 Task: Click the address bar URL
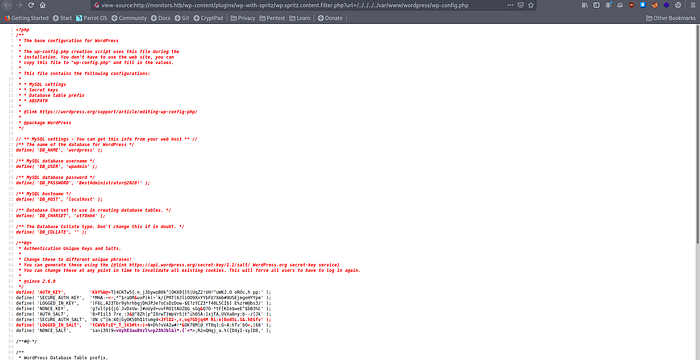point(285,5)
